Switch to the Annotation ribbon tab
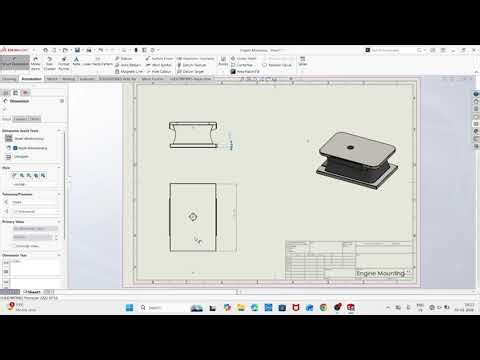The image size is (480, 360). coord(31,79)
